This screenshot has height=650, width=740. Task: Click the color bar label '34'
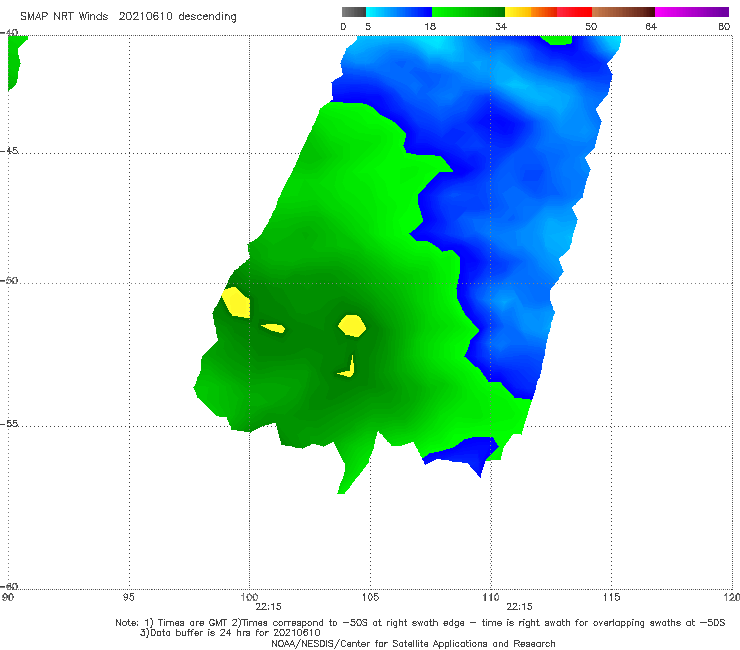pos(501,27)
